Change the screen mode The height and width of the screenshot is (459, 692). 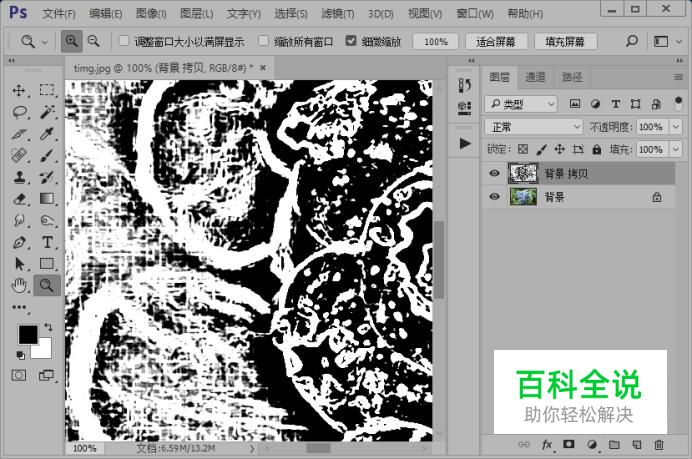46,376
